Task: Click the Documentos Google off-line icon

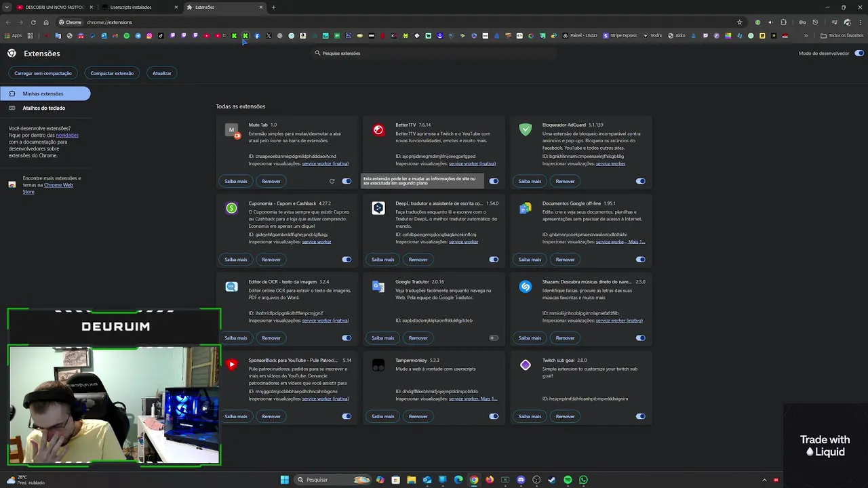Action: (x=526, y=208)
